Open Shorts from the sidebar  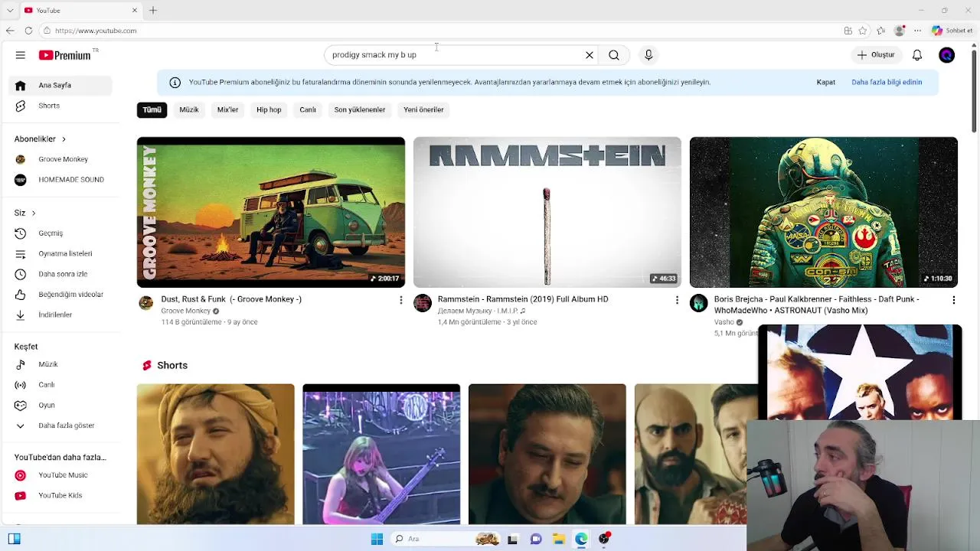coord(60,106)
